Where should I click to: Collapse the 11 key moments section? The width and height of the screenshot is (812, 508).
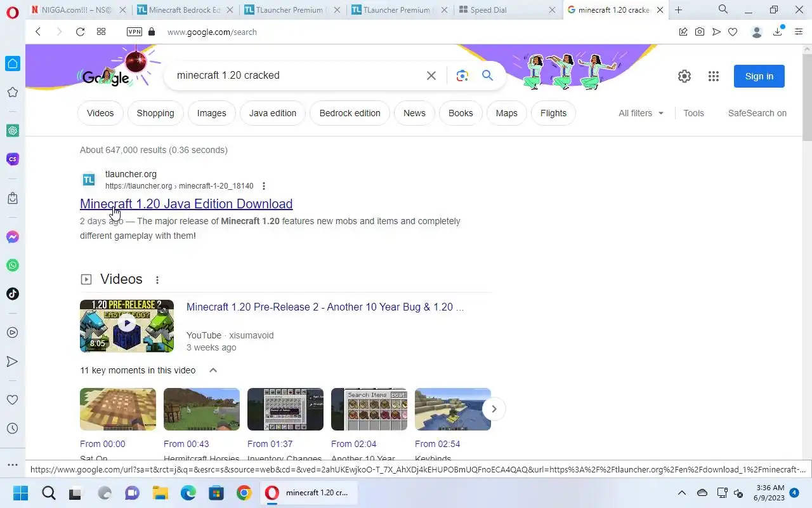213,370
